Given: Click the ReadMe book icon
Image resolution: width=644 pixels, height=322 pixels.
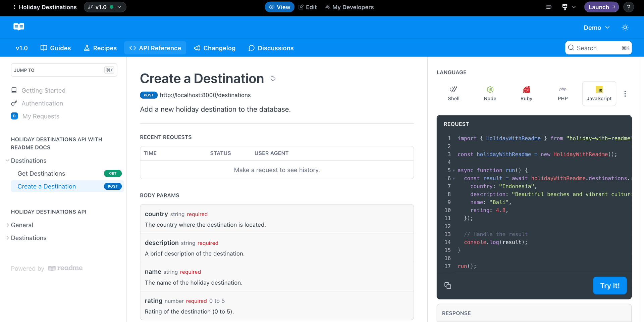Looking at the screenshot, I should click(18, 27).
